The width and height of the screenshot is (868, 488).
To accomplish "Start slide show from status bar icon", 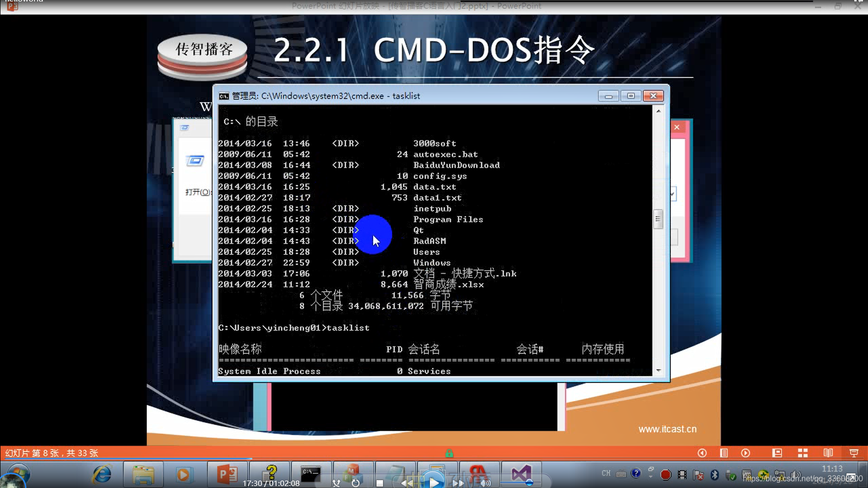I will (854, 453).
